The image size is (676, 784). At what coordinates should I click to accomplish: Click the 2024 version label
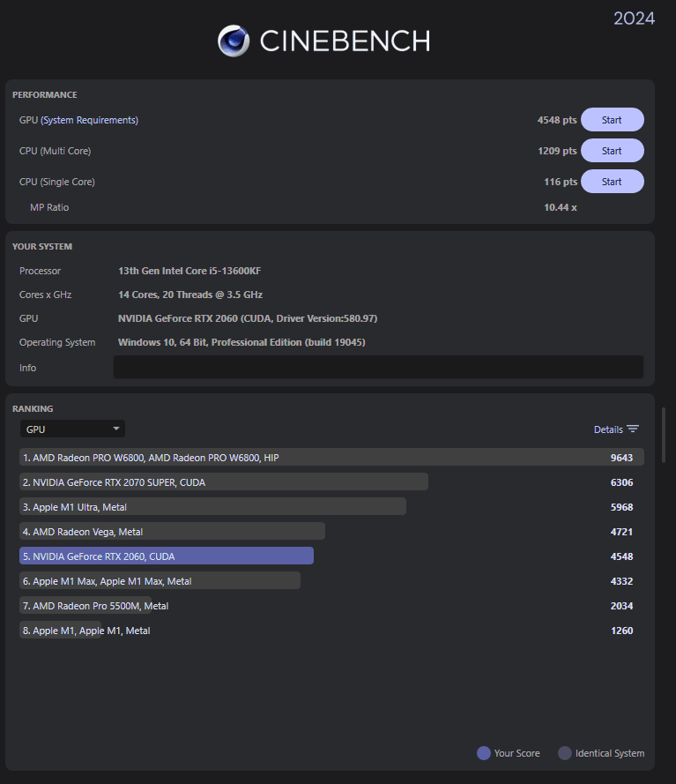click(x=634, y=19)
